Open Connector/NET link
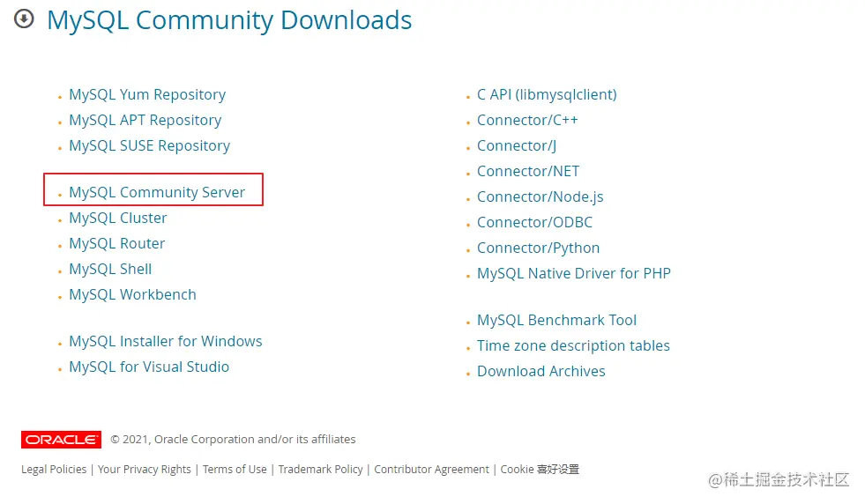Screen dimensions: 865x504 coord(528,171)
